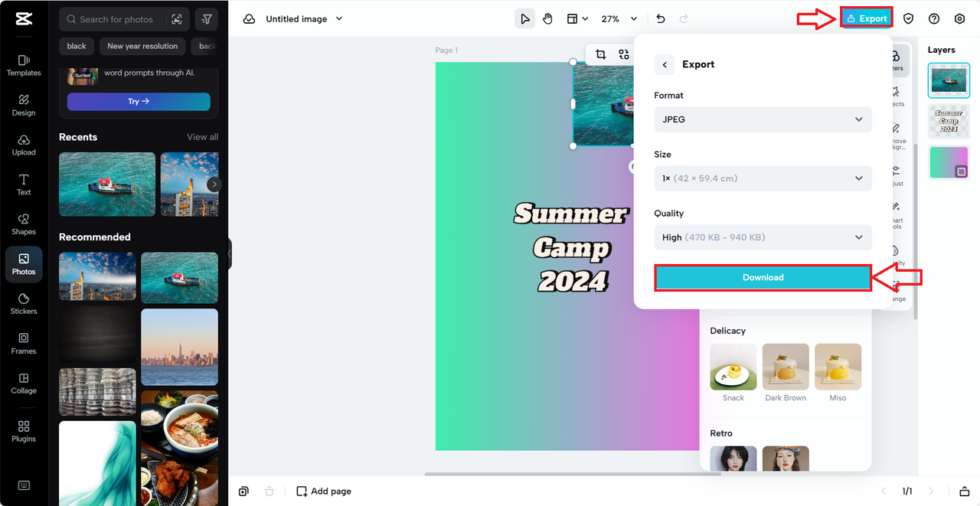Expand the Format JPEG dropdown
The image size is (980, 506).
pyautogui.click(x=763, y=119)
